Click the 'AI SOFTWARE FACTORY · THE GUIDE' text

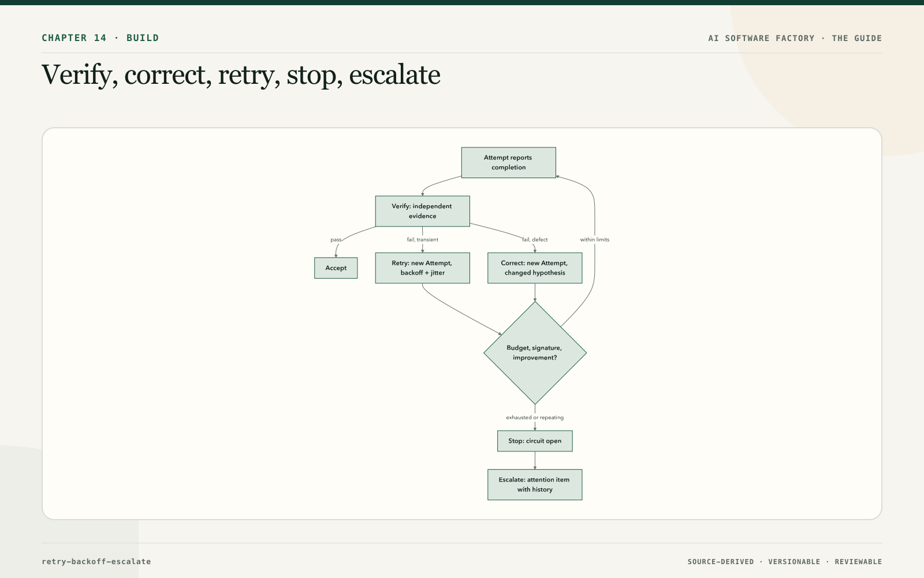click(x=795, y=38)
